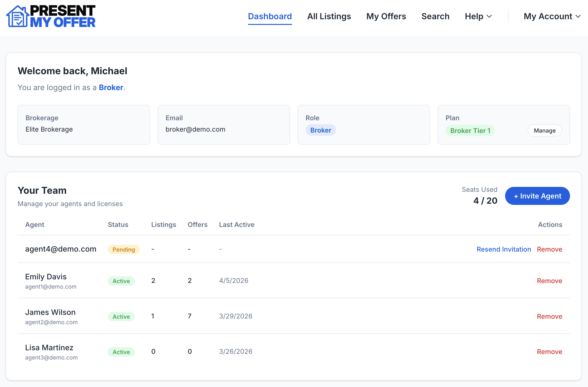Open the My Account dropdown
This screenshot has height=387, width=588.
click(x=552, y=16)
